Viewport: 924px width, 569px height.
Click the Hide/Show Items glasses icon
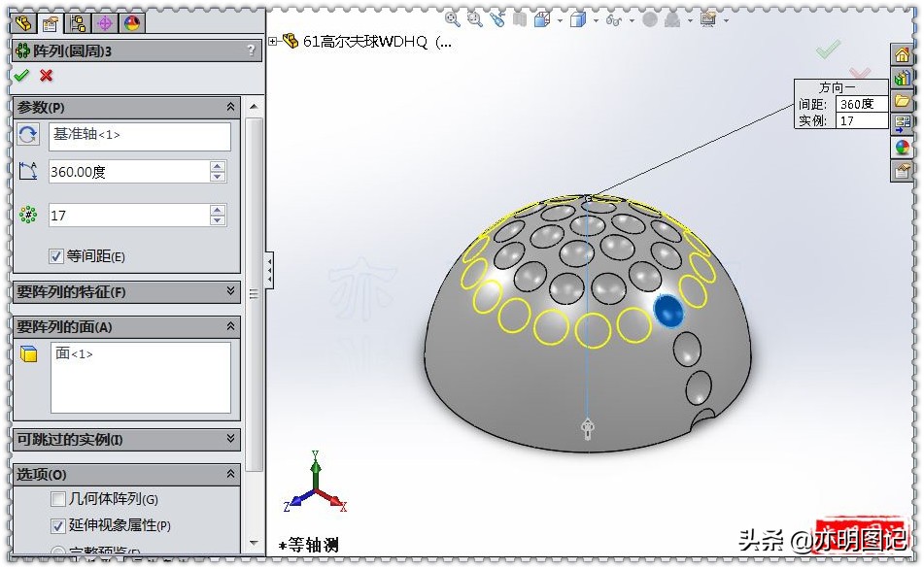click(613, 20)
